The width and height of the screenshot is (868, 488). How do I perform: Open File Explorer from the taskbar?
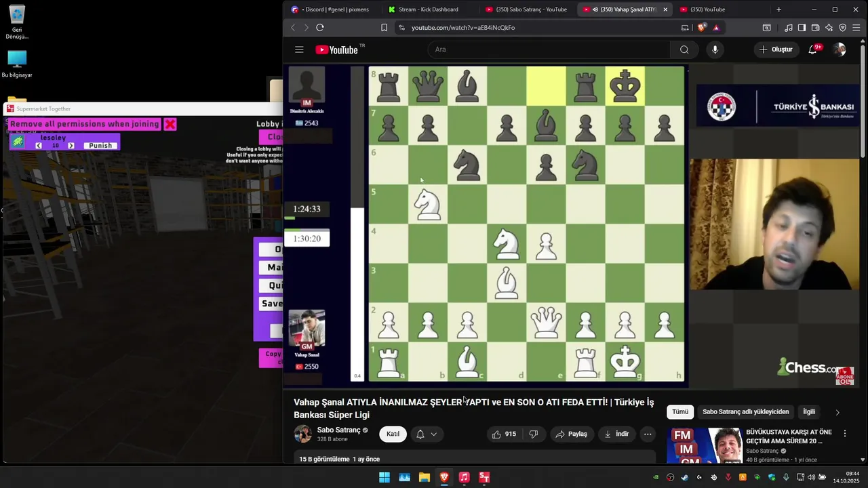click(425, 477)
